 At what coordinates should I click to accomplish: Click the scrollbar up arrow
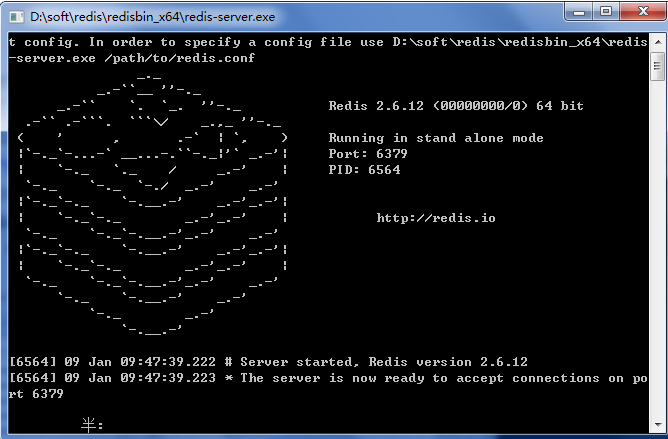(657, 42)
